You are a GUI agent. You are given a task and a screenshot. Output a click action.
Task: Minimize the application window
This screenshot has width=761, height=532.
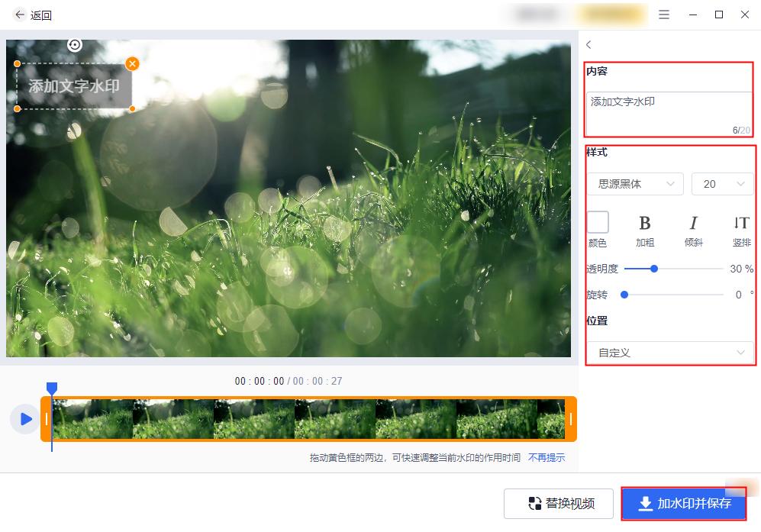click(692, 15)
